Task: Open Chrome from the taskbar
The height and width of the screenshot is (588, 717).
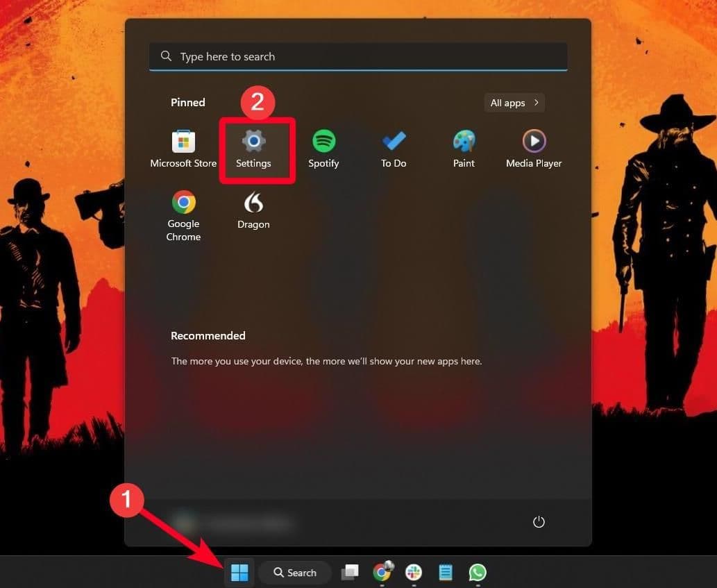Action: 382,572
